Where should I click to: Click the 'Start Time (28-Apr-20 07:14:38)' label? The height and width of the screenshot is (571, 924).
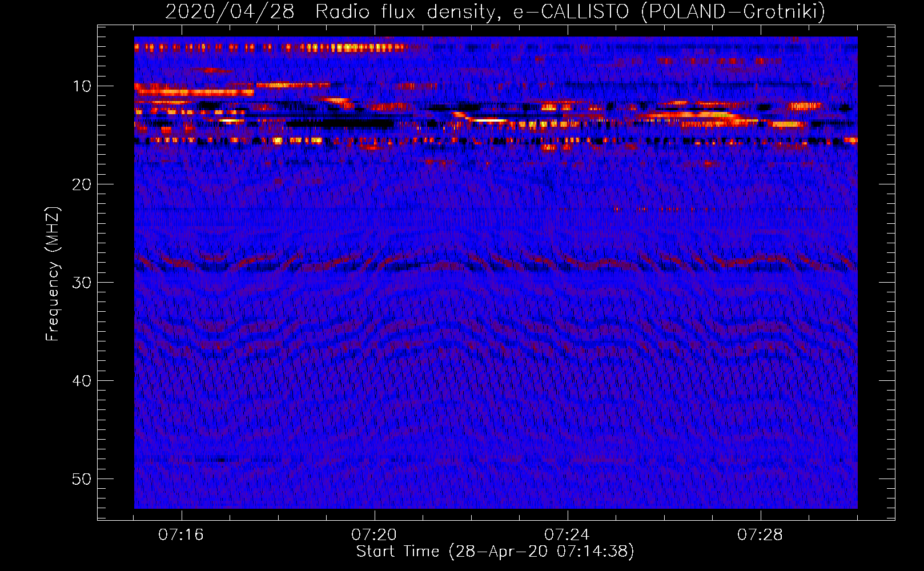click(x=495, y=552)
